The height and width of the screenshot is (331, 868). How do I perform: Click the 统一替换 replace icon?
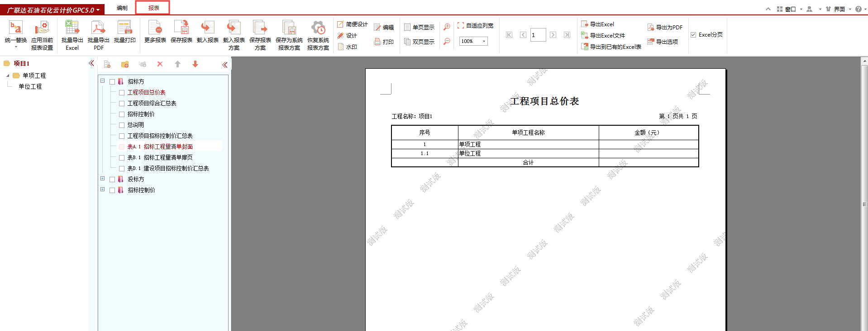click(x=15, y=28)
